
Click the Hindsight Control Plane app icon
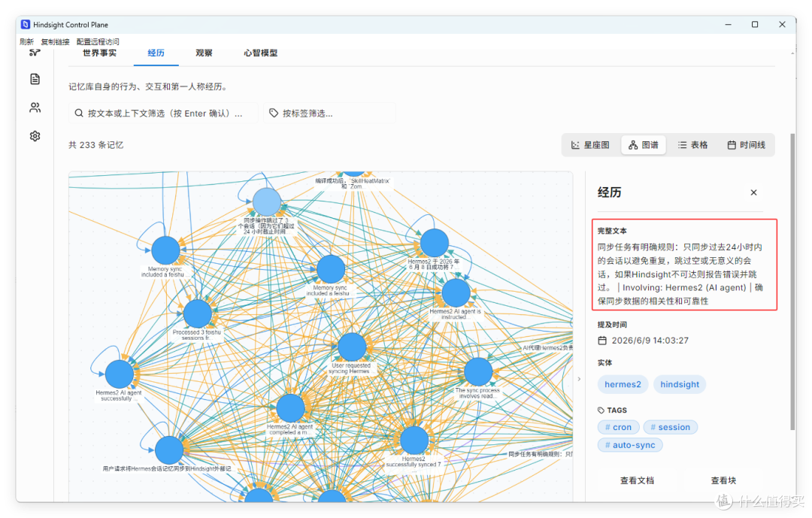point(26,24)
